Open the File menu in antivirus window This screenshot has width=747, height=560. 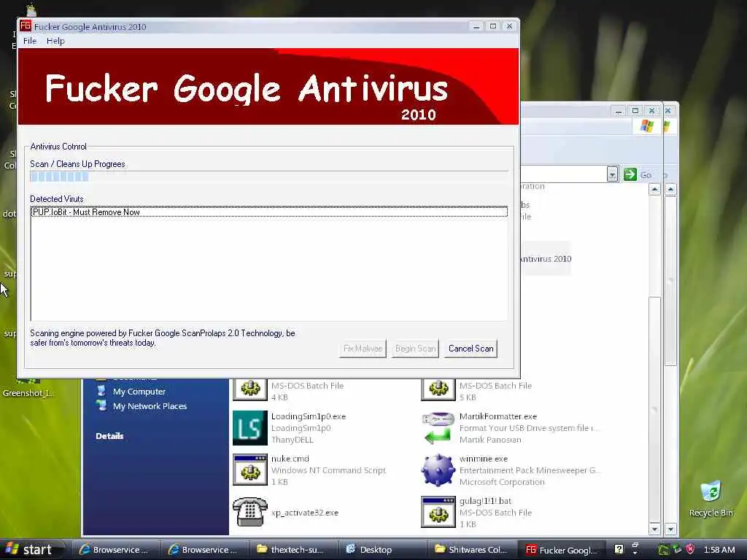coord(29,41)
